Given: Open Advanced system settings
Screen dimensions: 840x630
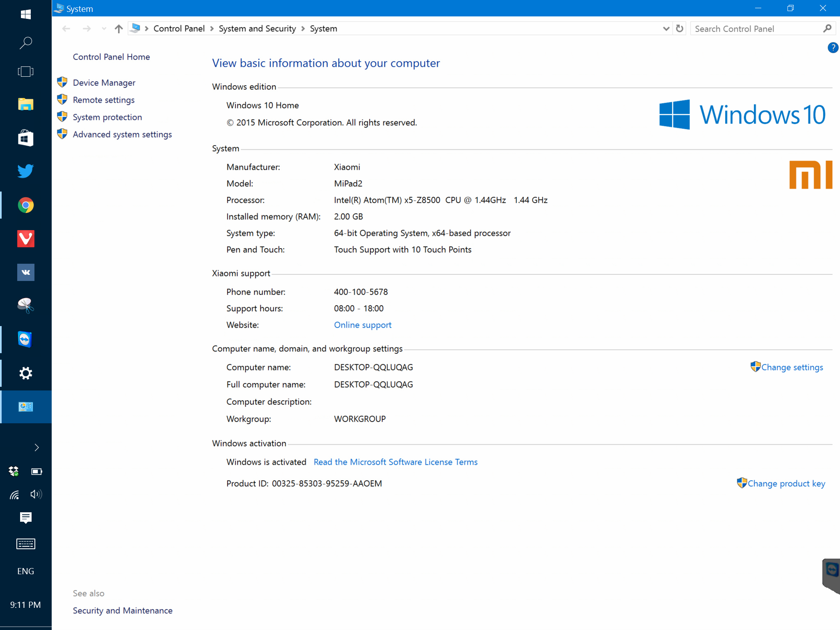Looking at the screenshot, I should click(x=122, y=135).
